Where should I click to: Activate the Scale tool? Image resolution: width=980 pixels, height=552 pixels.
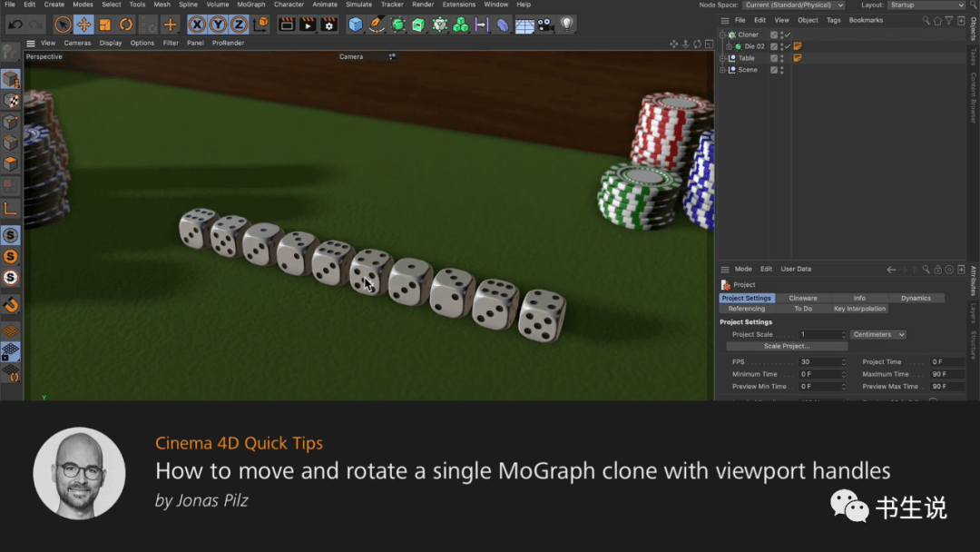click(105, 25)
